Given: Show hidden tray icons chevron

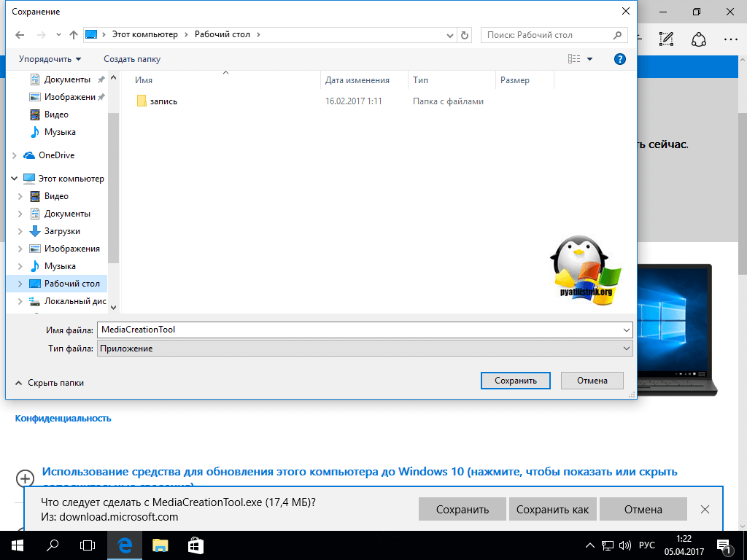Looking at the screenshot, I should click(x=589, y=545).
